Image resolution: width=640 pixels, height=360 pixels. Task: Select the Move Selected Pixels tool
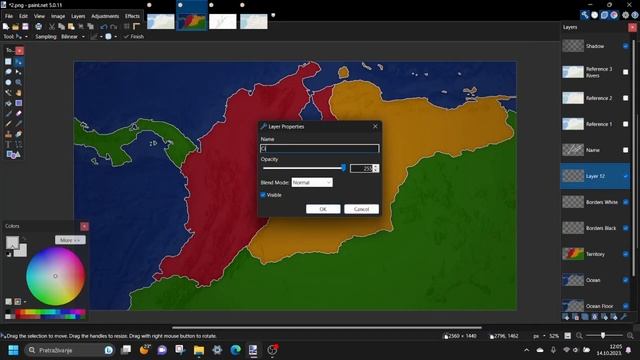[18, 62]
